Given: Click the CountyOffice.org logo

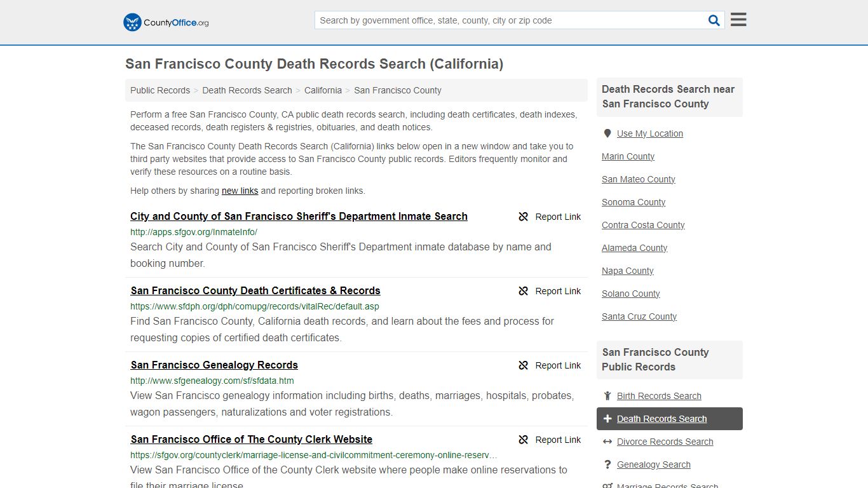Looking at the screenshot, I should tap(166, 22).
